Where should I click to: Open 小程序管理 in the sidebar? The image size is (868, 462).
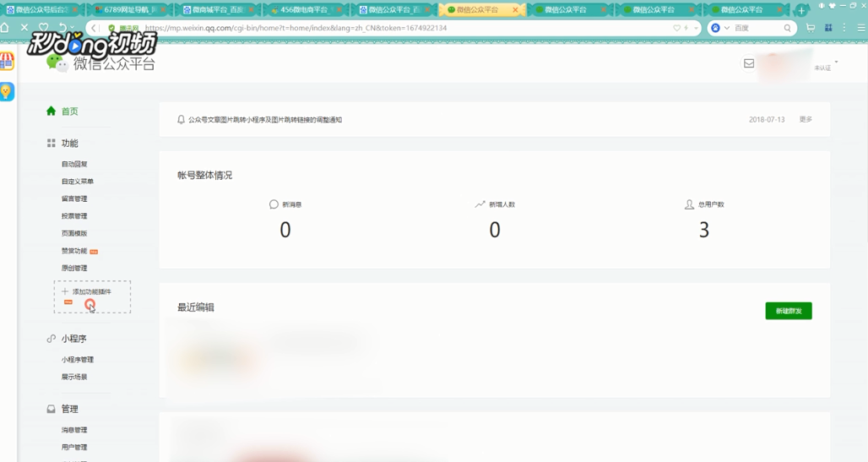pos(78,360)
